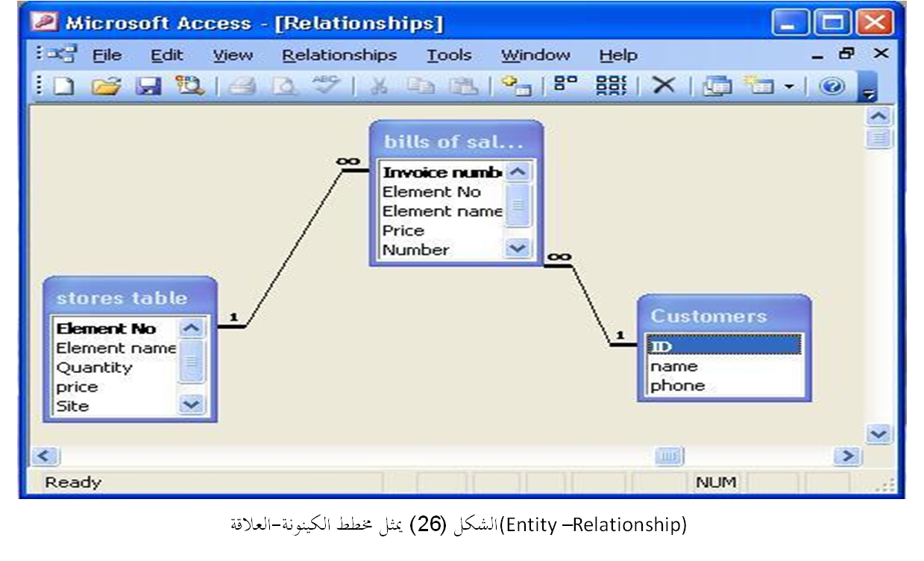924x561 pixels.
Task: Click the Print toolbar icon
Action: 241,87
